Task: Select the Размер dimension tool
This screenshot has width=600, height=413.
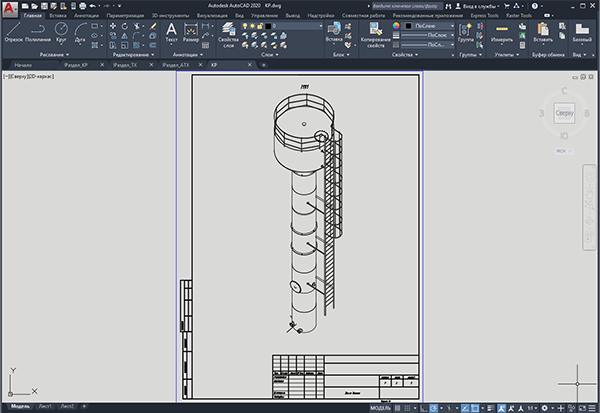Action: pos(191,33)
